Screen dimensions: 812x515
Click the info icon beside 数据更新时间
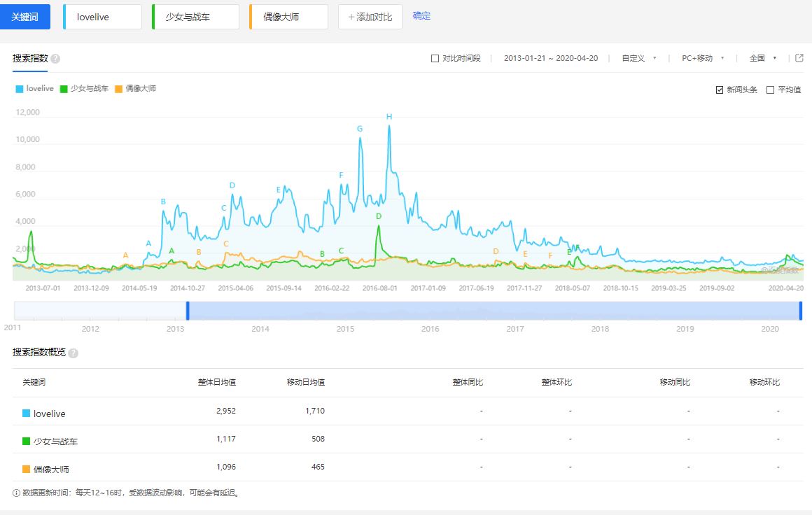pyautogui.click(x=16, y=493)
